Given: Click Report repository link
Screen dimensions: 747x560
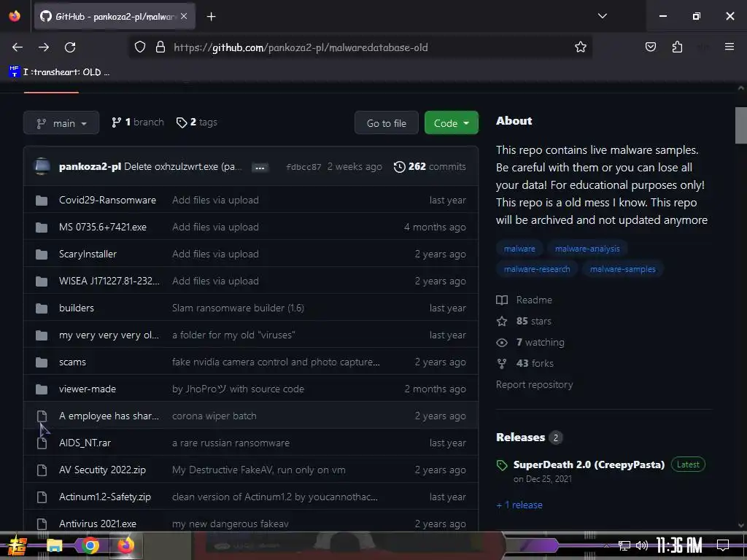Looking at the screenshot, I should click(534, 385).
